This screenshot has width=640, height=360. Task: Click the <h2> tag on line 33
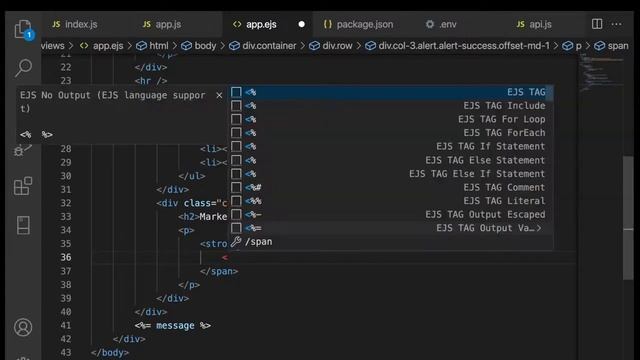(189, 216)
